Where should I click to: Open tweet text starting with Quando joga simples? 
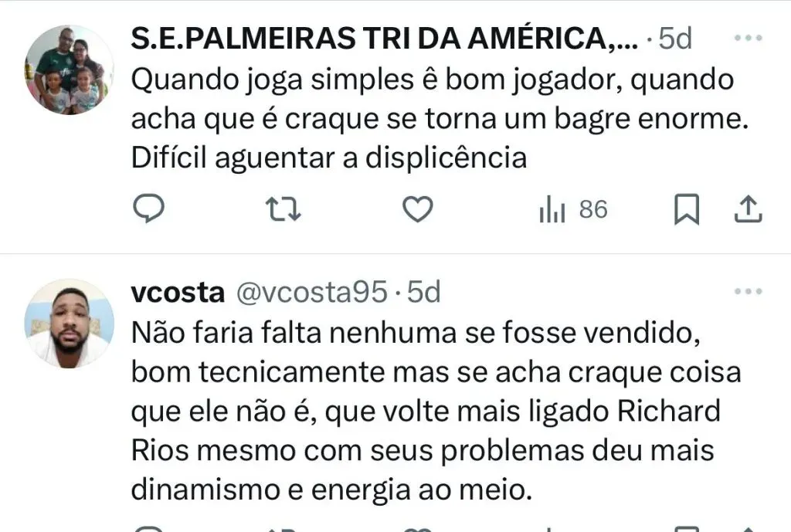440,119
